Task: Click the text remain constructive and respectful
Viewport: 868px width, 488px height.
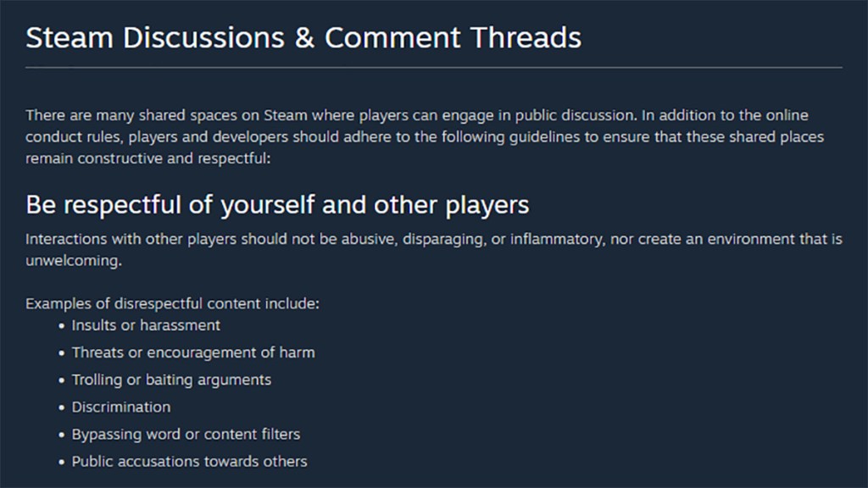Action: point(147,158)
